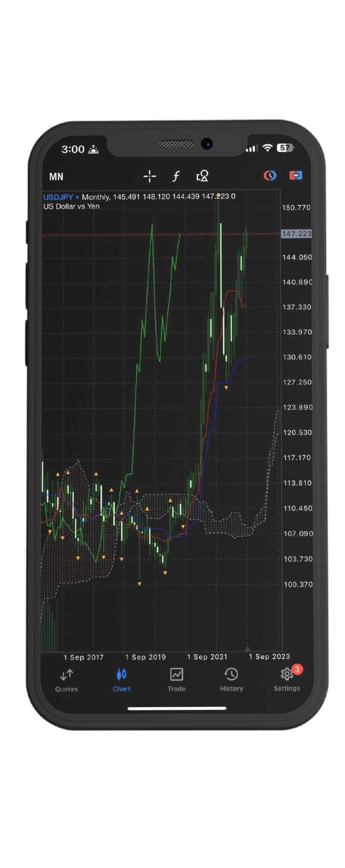Open the new order trade icon
The height and width of the screenshot is (868, 345).
296,175
